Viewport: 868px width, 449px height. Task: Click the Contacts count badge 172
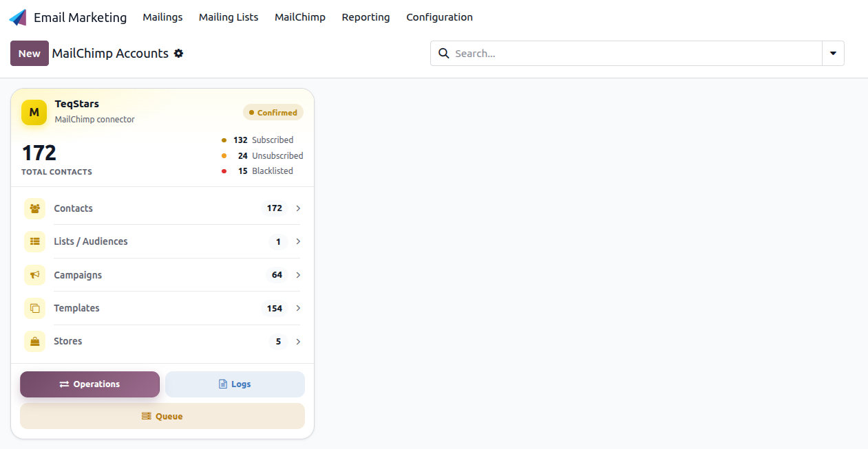(275, 208)
